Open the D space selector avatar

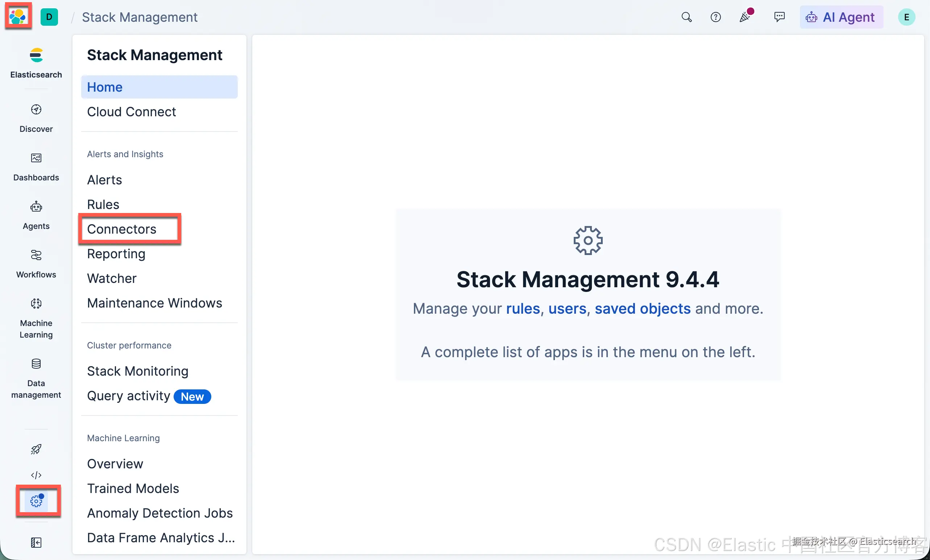pyautogui.click(x=49, y=17)
